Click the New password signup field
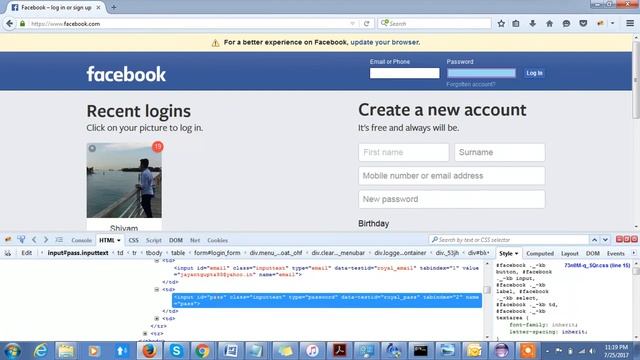Image resolution: width=640 pixels, height=360 pixels. (452, 199)
